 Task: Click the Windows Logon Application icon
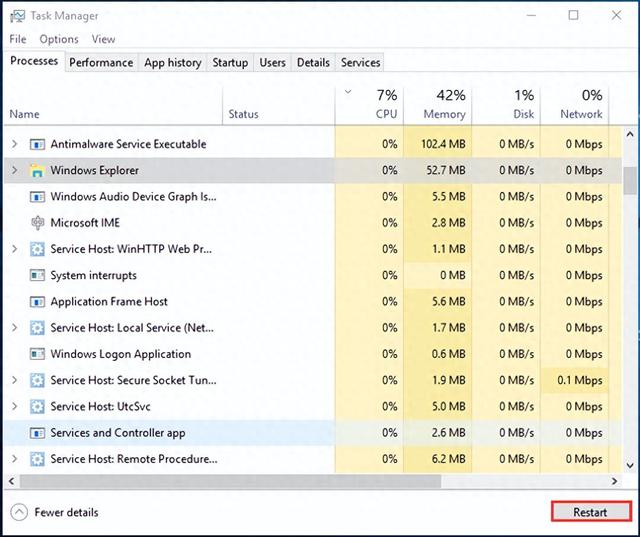pos(37,354)
